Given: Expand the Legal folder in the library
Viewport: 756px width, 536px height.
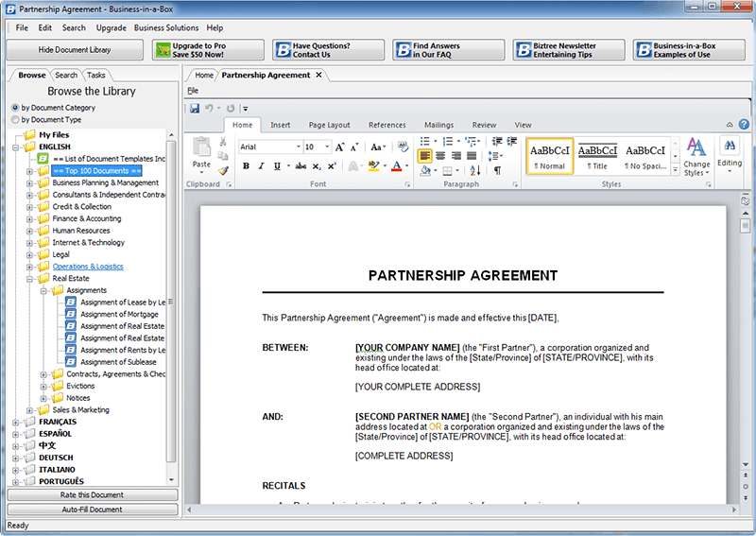Looking at the screenshot, I should tap(30, 254).
